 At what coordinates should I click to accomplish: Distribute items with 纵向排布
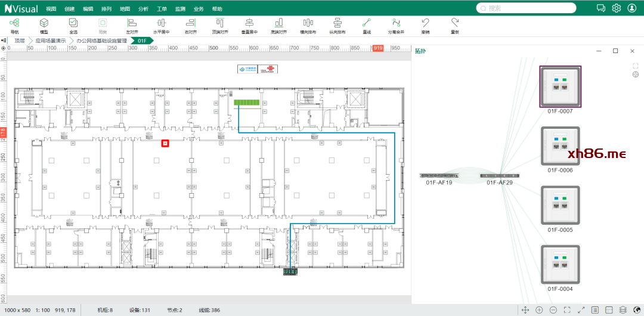point(337,26)
